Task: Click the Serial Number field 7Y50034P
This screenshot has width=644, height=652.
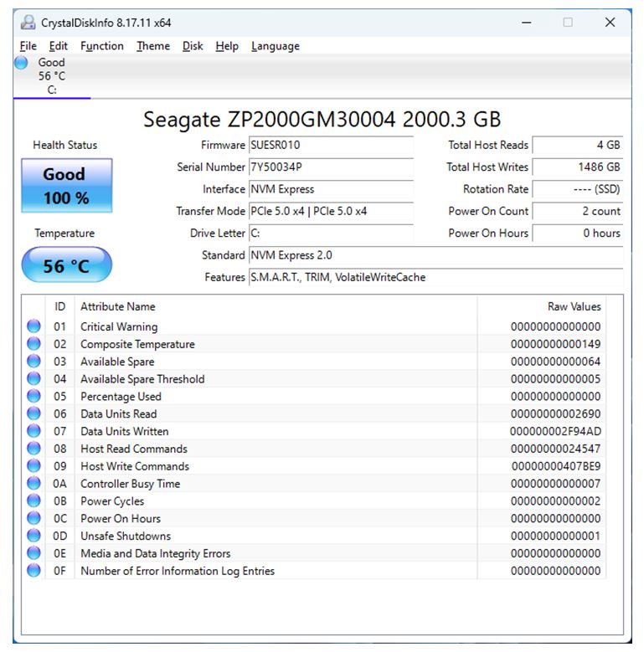Action: click(x=331, y=167)
